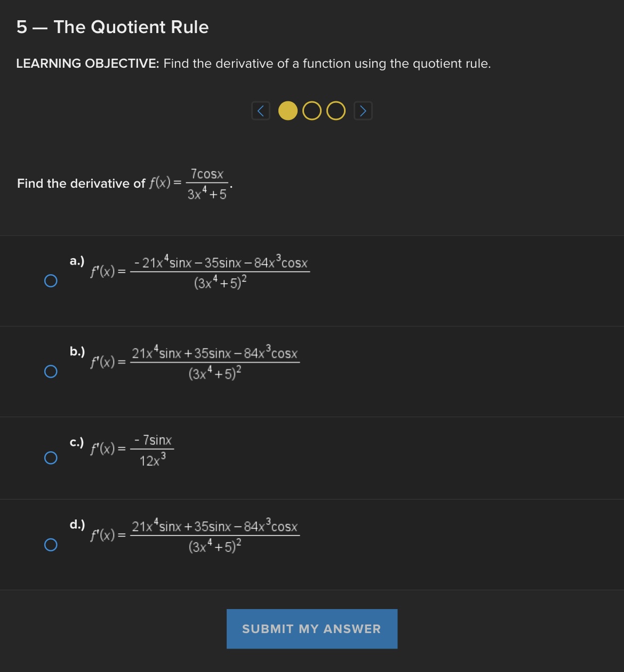The image size is (624, 672).
Task: Select radio button for answer c.)
Action: pos(51,457)
